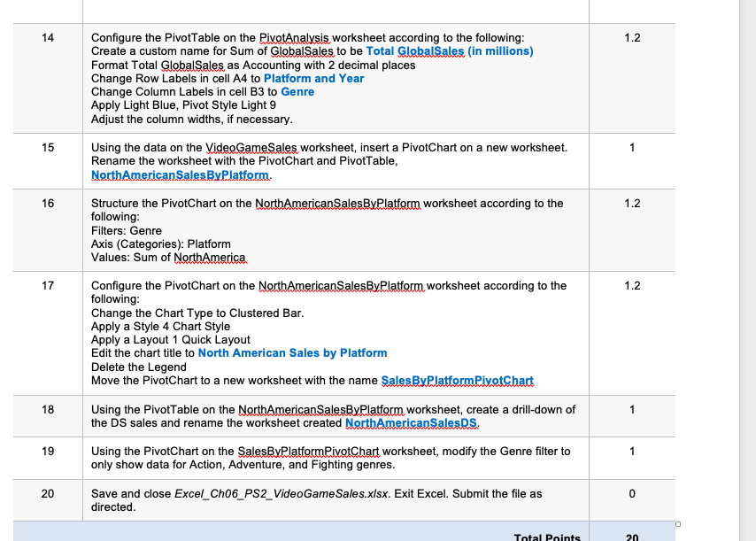The width and height of the screenshot is (756, 541).
Task: Click 'Axis (Categories): Platform' line
Action: pyautogui.click(x=161, y=244)
